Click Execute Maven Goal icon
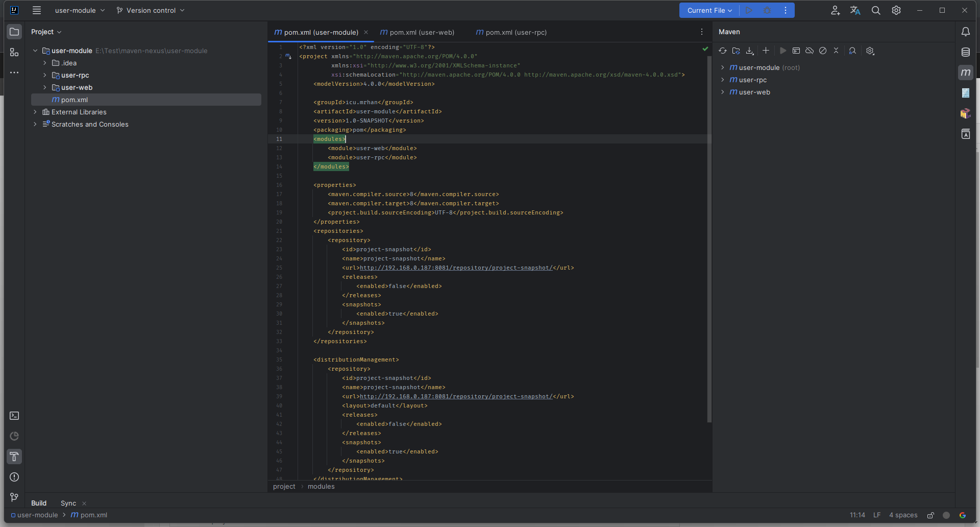Image resolution: width=980 pixels, height=527 pixels. point(796,51)
